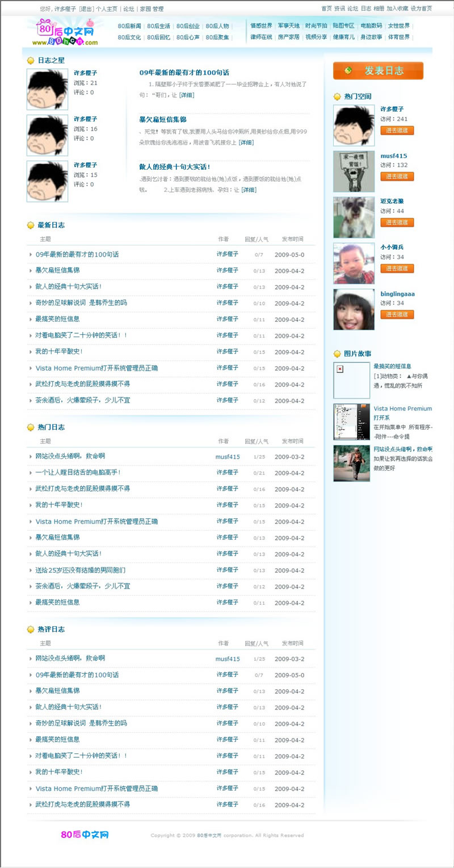Click the 80后中文网 logo in the header

click(x=65, y=32)
